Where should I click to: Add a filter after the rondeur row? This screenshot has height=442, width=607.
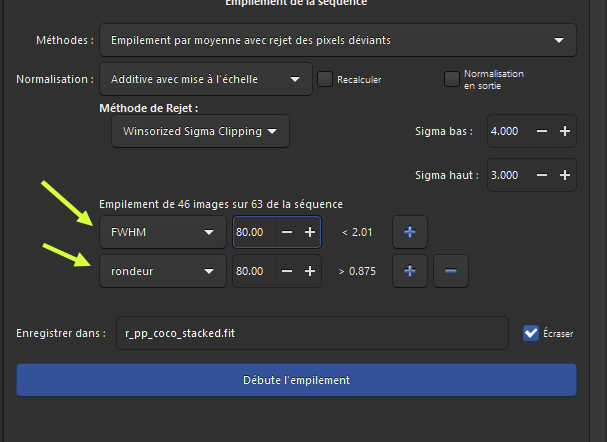[410, 271]
